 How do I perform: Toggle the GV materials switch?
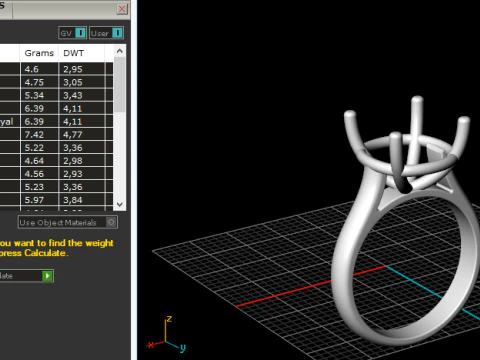[73, 33]
